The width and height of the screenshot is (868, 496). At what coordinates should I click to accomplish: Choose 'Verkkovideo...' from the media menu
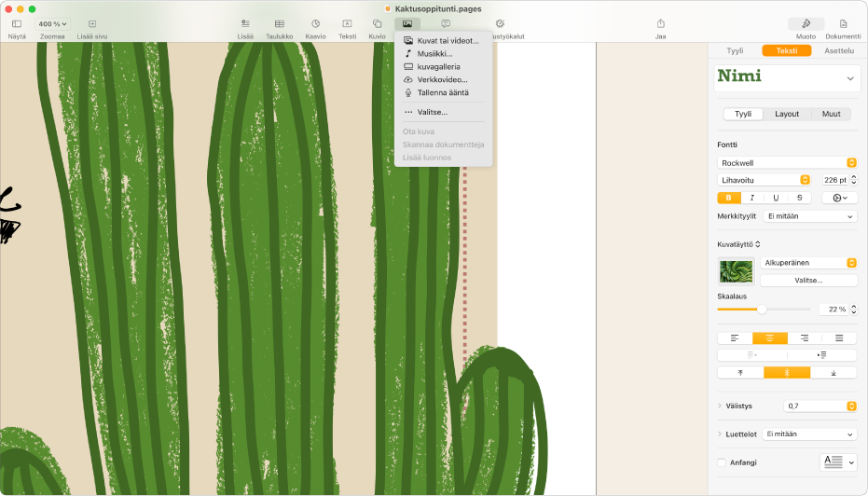click(x=442, y=79)
